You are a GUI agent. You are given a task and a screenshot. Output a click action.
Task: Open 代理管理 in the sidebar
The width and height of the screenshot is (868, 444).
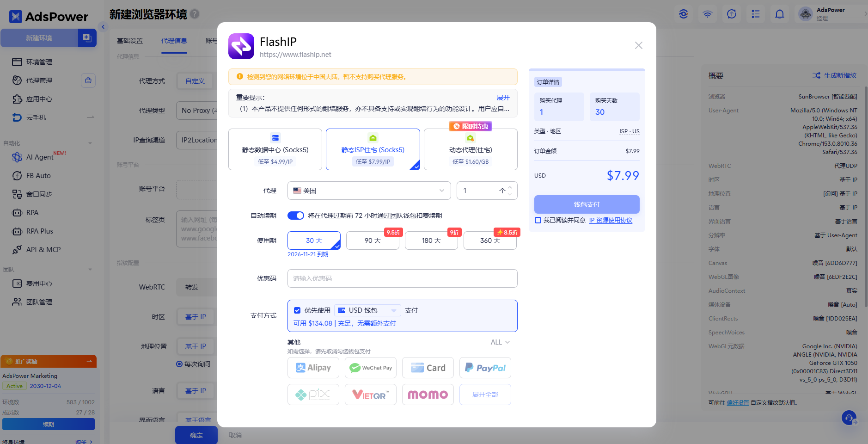pyautogui.click(x=39, y=80)
